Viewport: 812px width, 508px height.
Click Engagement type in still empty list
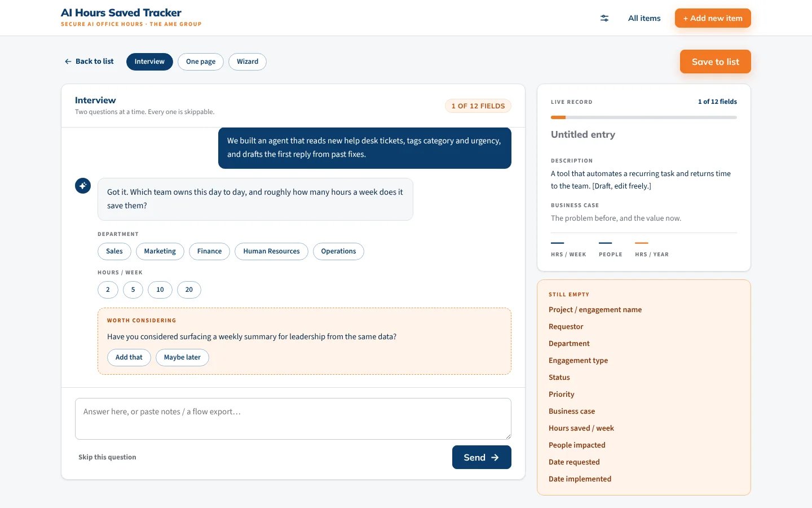pos(578,361)
